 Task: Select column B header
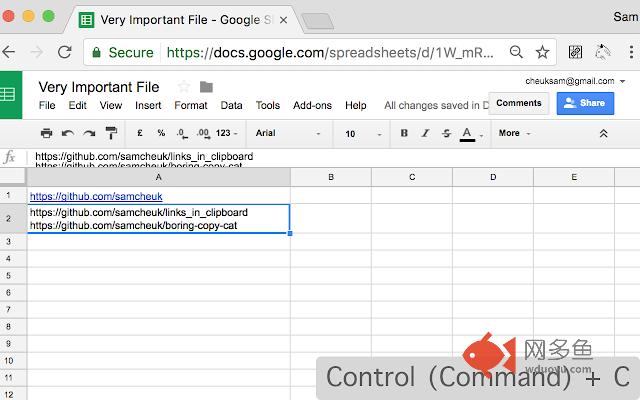(x=331, y=177)
